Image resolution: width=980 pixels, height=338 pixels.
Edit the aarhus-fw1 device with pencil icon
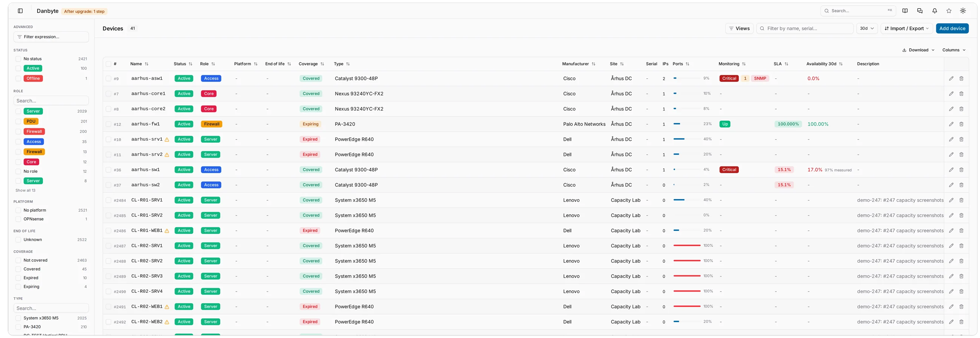(x=951, y=124)
